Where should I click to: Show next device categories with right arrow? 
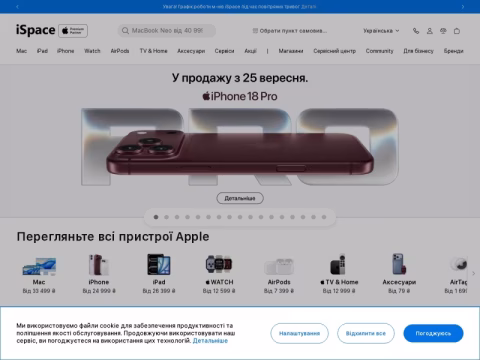(473, 273)
